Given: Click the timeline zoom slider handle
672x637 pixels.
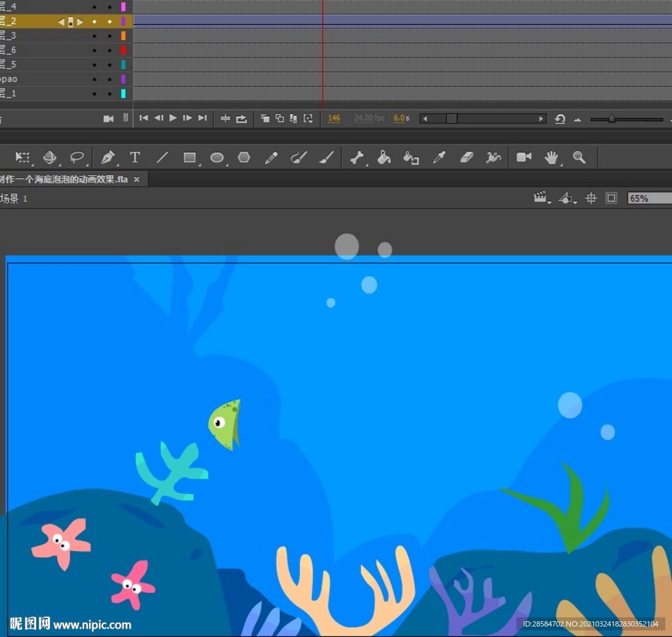Looking at the screenshot, I should tap(612, 119).
